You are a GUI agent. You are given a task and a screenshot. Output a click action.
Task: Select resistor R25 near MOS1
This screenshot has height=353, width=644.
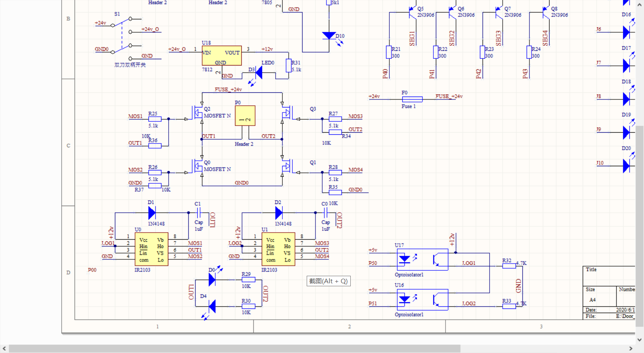click(155, 119)
